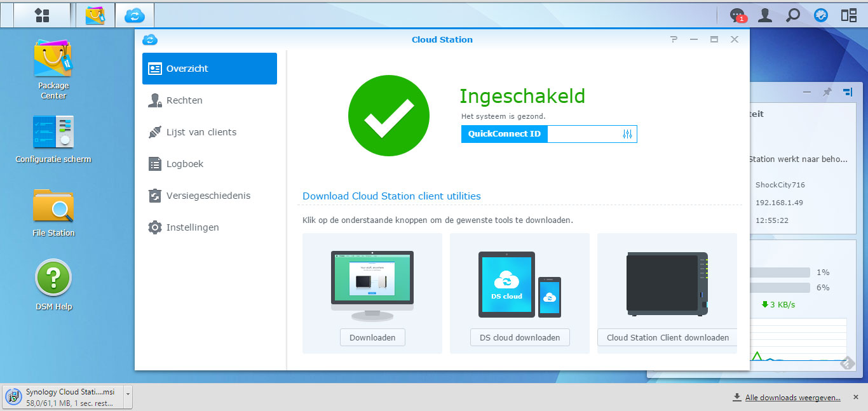The height and width of the screenshot is (411, 868).
Task: Click the DSM search magnifier icon
Action: 793,15
